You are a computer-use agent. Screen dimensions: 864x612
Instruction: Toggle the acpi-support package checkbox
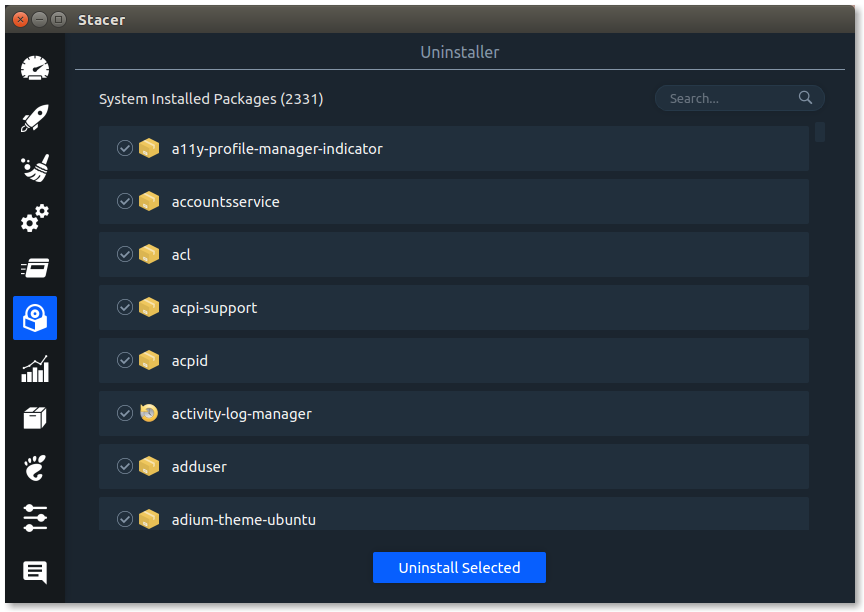coord(125,307)
